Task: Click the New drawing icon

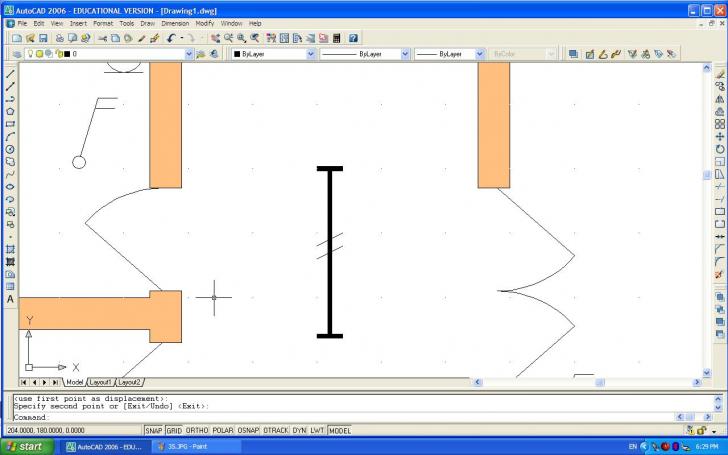Action: [17, 38]
